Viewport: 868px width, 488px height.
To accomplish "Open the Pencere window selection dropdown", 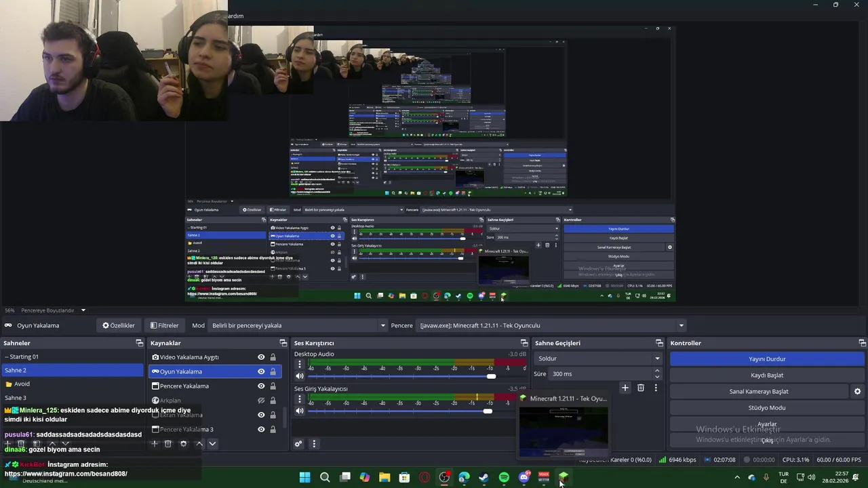I will pos(551,325).
